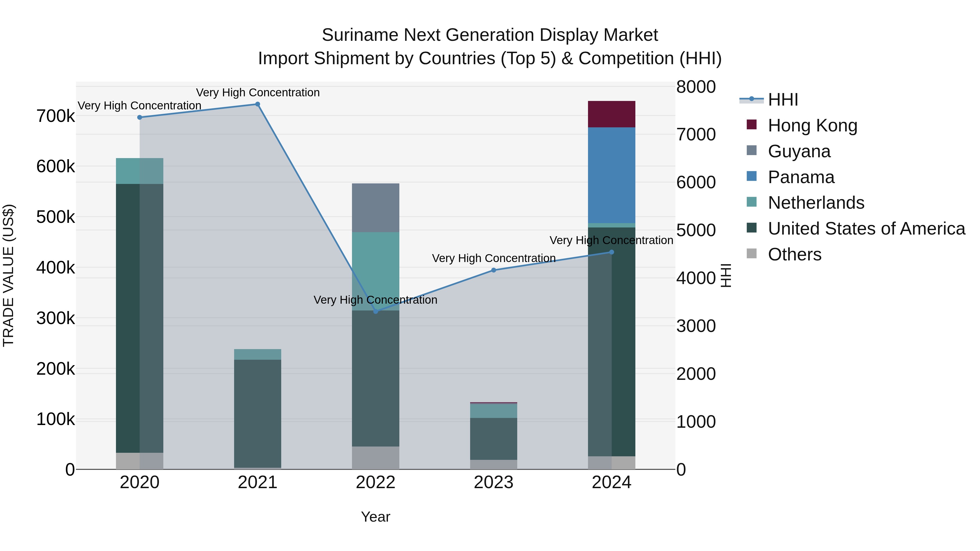
Task: Click the 5000 tick on HHI axis
Action: coord(696,230)
